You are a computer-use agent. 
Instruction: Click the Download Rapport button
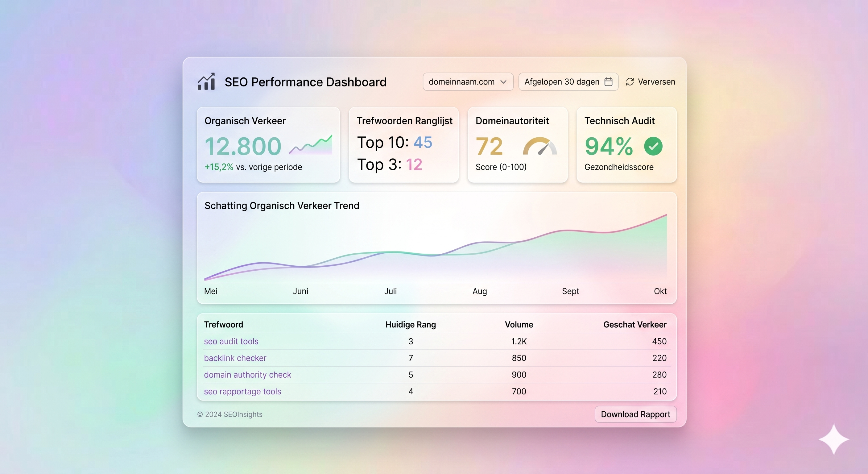click(635, 414)
